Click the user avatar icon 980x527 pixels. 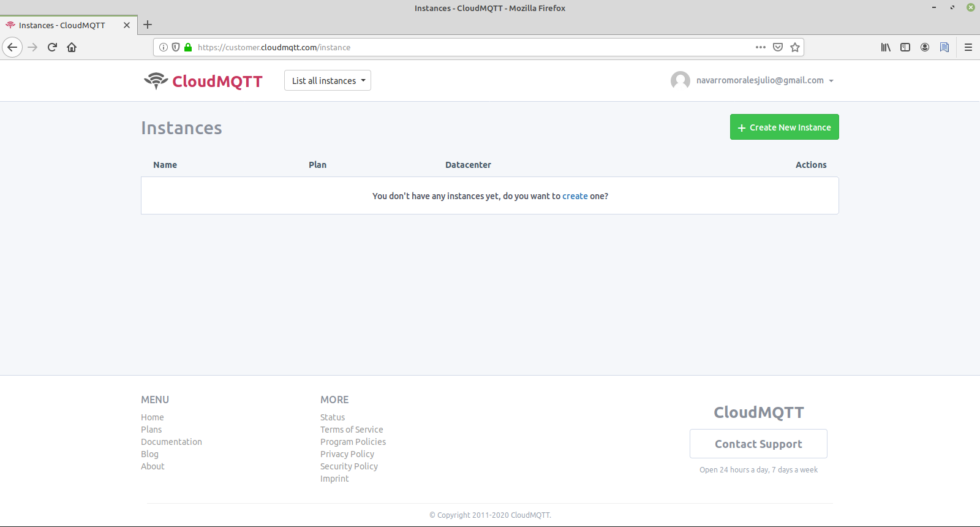pos(680,80)
